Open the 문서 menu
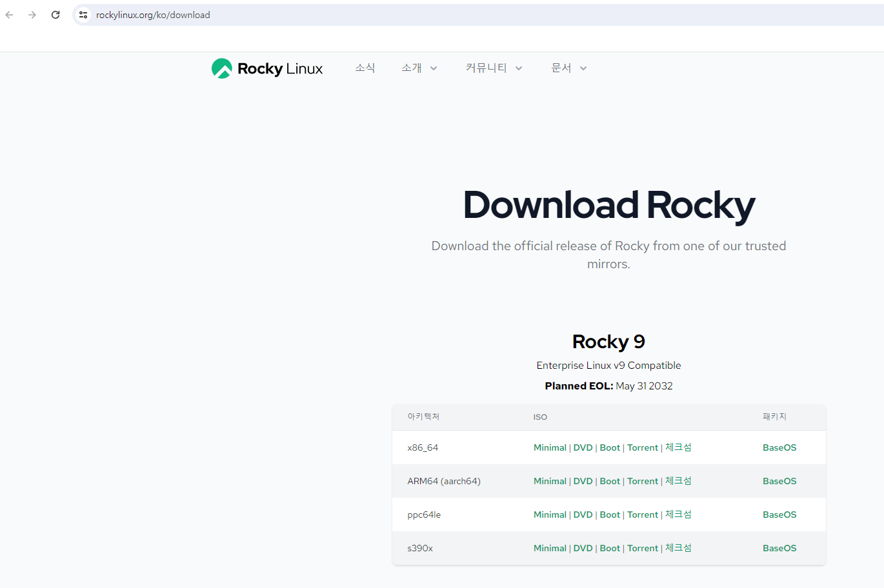This screenshot has width=884, height=588. point(561,68)
